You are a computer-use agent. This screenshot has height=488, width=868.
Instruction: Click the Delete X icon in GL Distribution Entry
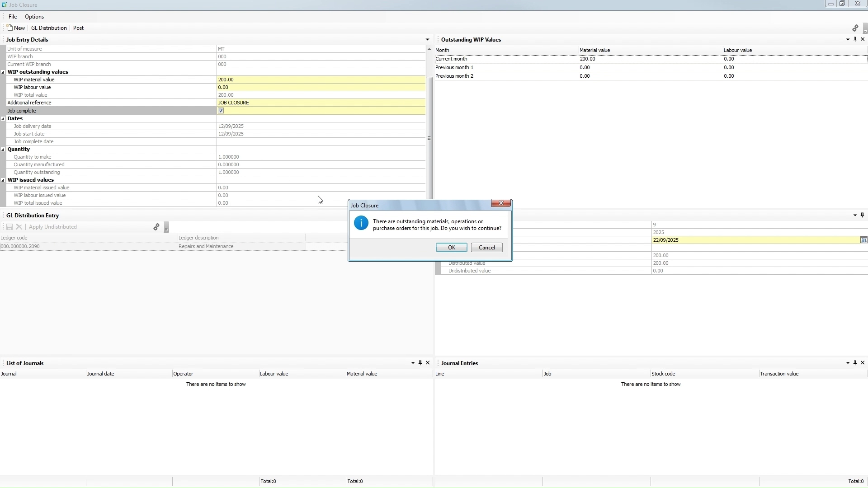click(x=19, y=227)
